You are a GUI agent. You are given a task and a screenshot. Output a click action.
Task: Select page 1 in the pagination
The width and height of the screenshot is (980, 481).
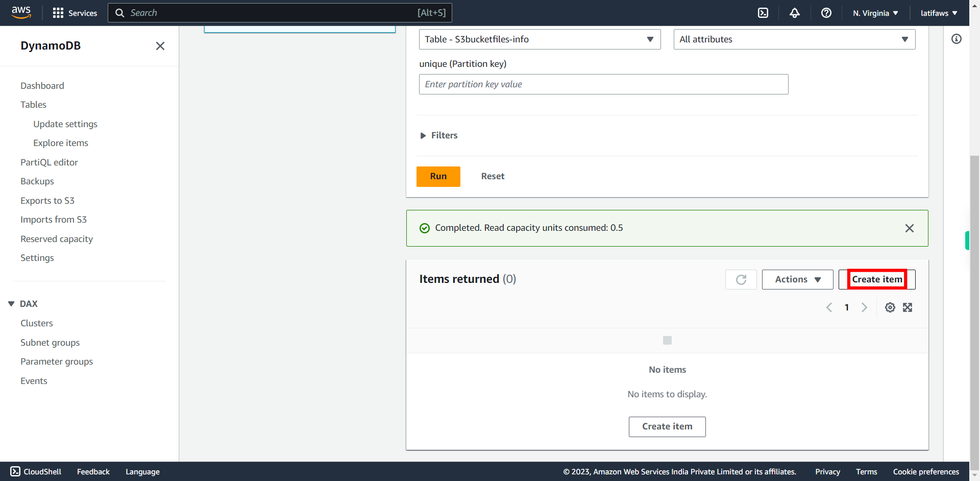coord(847,307)
